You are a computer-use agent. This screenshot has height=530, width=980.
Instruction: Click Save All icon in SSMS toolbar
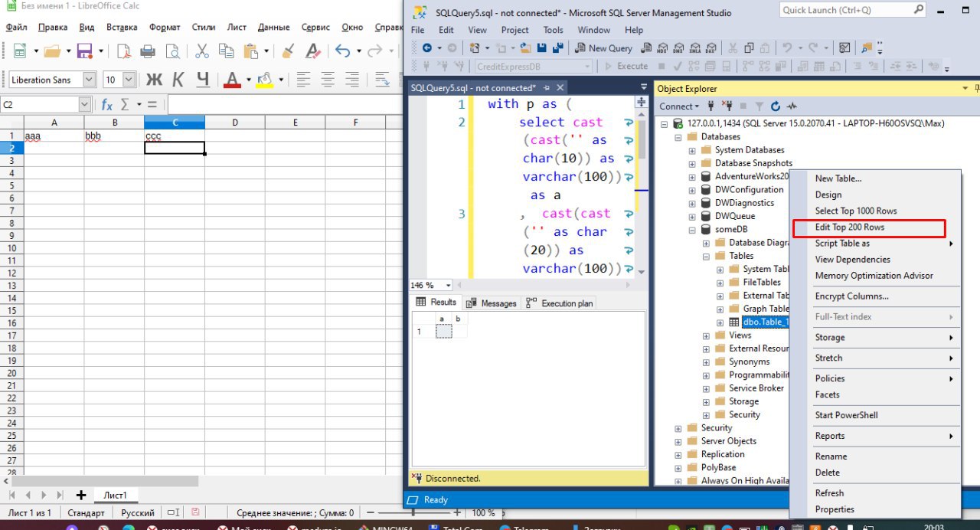[558, 47]
